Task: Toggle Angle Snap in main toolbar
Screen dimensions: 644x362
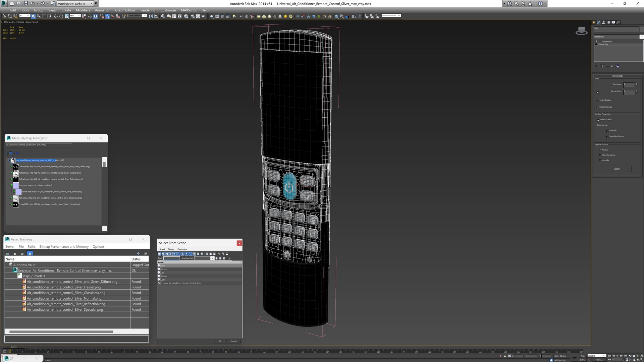Action: point(107,16)
